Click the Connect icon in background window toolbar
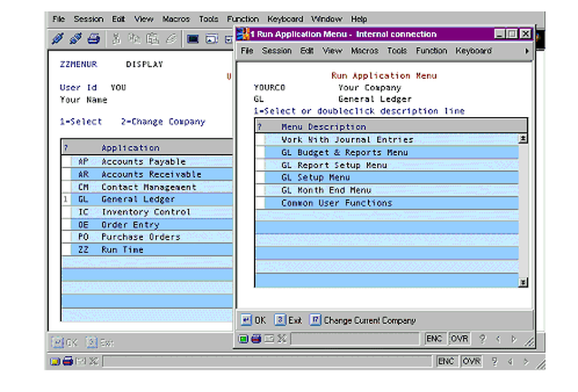This screenshot has width=578, height=392. click(58, 38)
